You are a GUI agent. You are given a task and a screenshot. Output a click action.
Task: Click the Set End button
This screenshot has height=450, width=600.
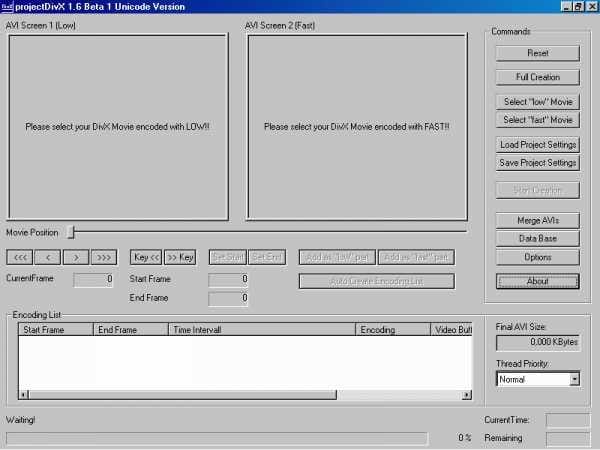tap(267, 257)
